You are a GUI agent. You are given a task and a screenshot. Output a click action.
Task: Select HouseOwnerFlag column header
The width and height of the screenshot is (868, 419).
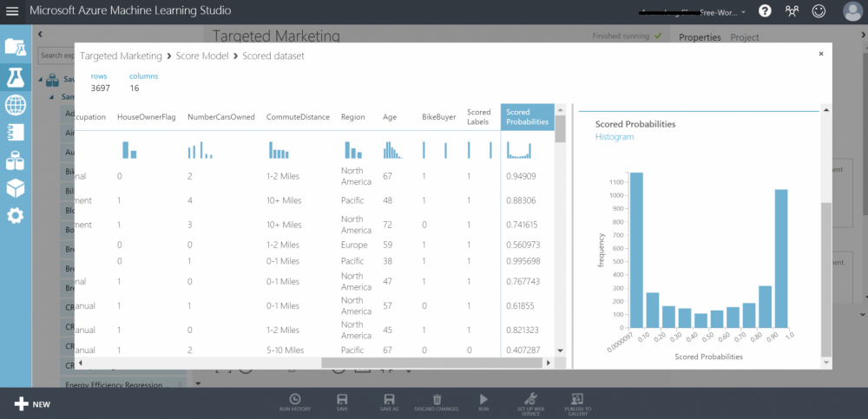click(x=146, y=117)
